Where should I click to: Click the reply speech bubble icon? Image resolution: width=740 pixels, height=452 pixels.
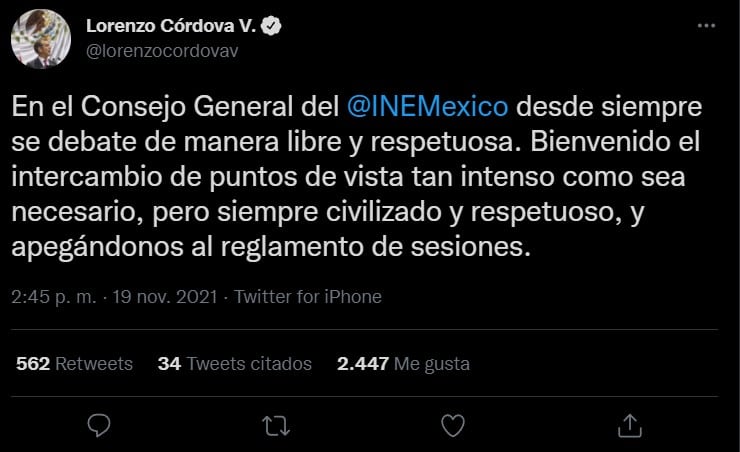tap(98, 426)
